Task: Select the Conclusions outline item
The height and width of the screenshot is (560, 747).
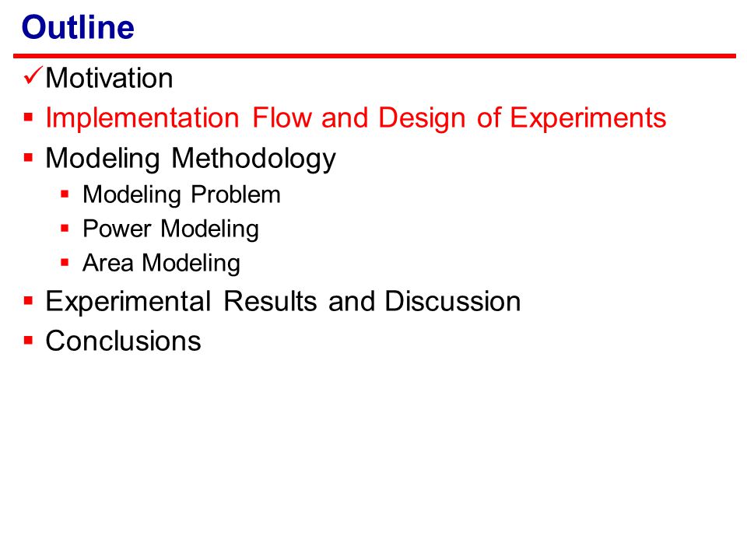Action: pyautogui.click(x=124, y=341)
